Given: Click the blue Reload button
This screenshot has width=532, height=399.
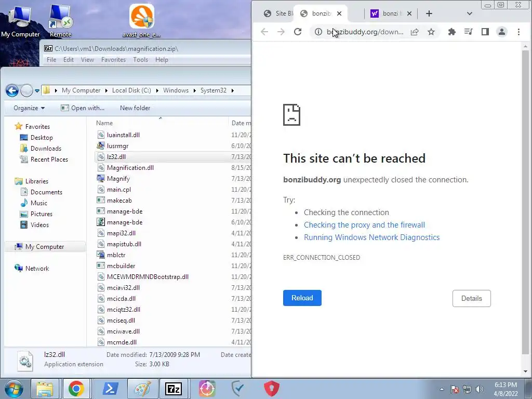Looking at the screenshot, I should click(302, 298).
